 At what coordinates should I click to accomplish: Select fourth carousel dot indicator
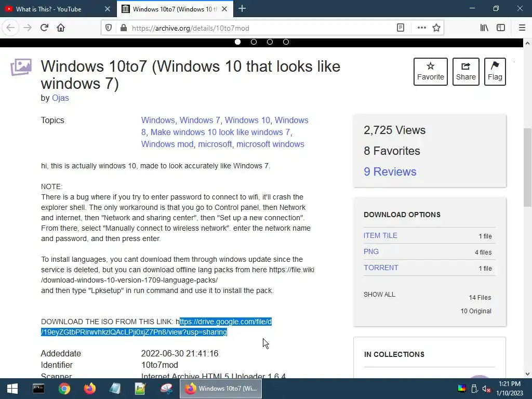tap(286, 42)
